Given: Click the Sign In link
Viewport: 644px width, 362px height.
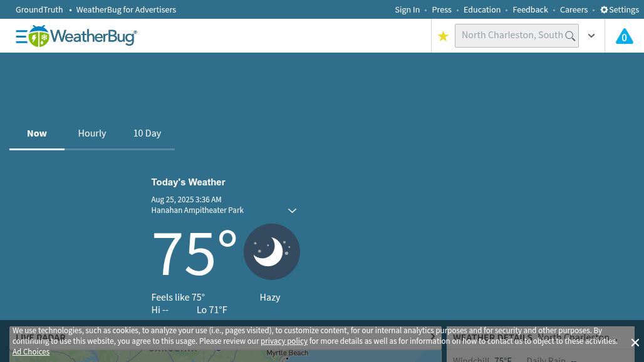Looking at the screenshot, I should pos(407,9).
